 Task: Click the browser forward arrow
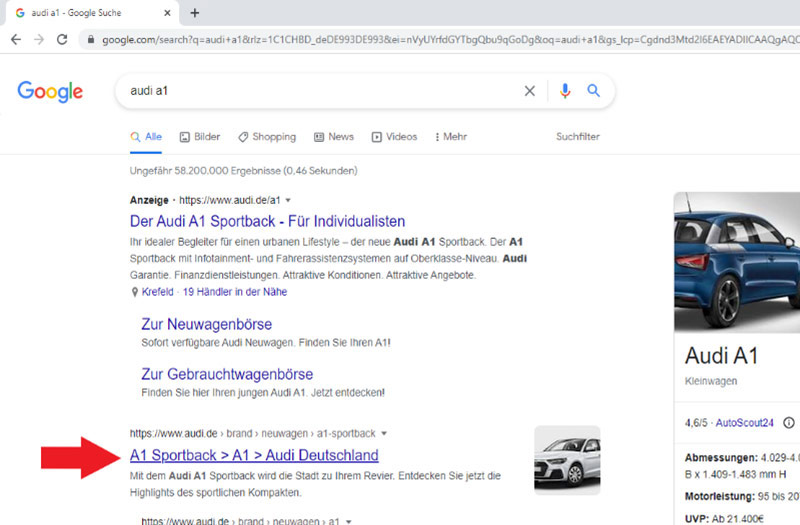click(39, 39)
